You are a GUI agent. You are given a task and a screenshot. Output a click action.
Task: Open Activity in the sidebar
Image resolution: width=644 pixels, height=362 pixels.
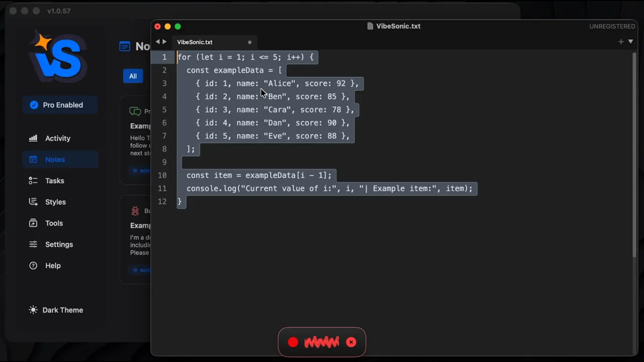click(60, 138)
